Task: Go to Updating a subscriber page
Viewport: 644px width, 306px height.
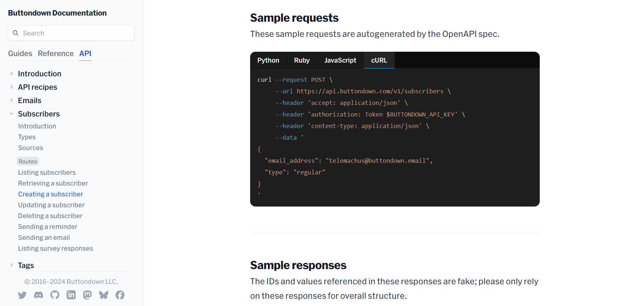Action: click(51, 205)
